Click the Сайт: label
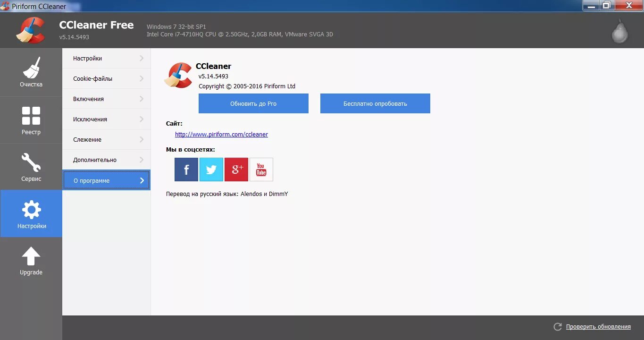This screenshot has height=340, width=644. (x=174, y=124)
